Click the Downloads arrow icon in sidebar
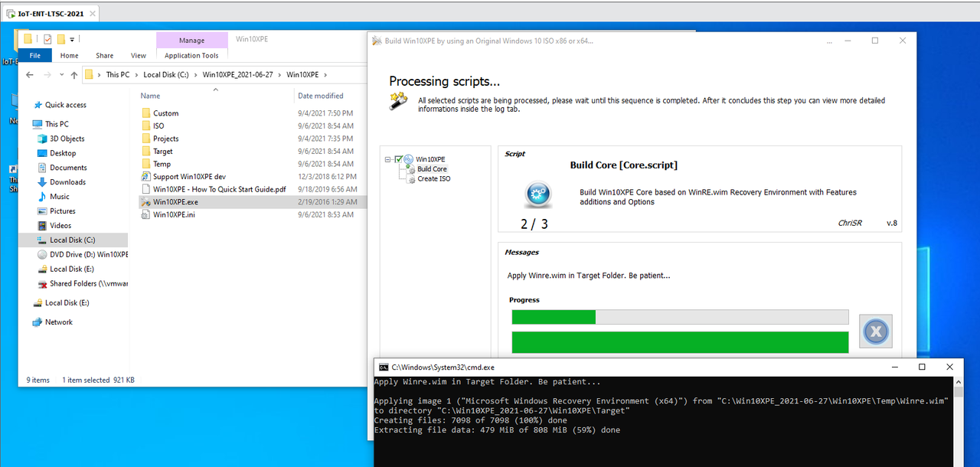The width and height of the screenshot is (980, 467). pyautogui.click(x=42, y=182)
